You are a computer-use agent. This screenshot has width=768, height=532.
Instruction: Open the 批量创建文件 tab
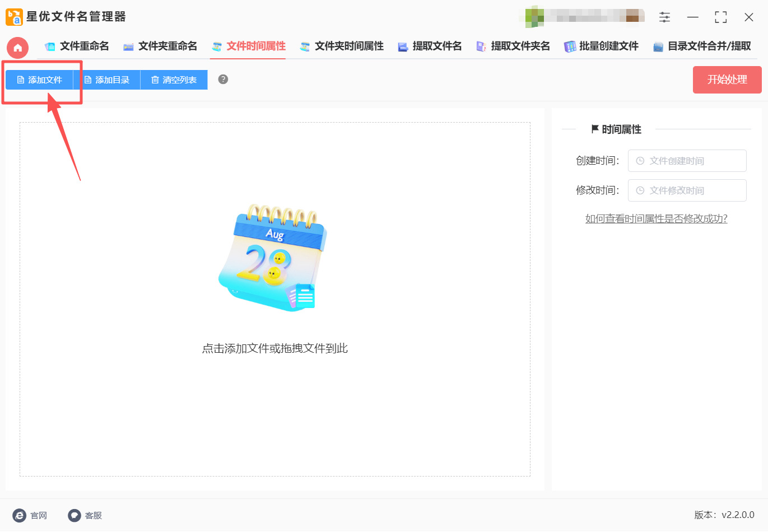(601, 46)
